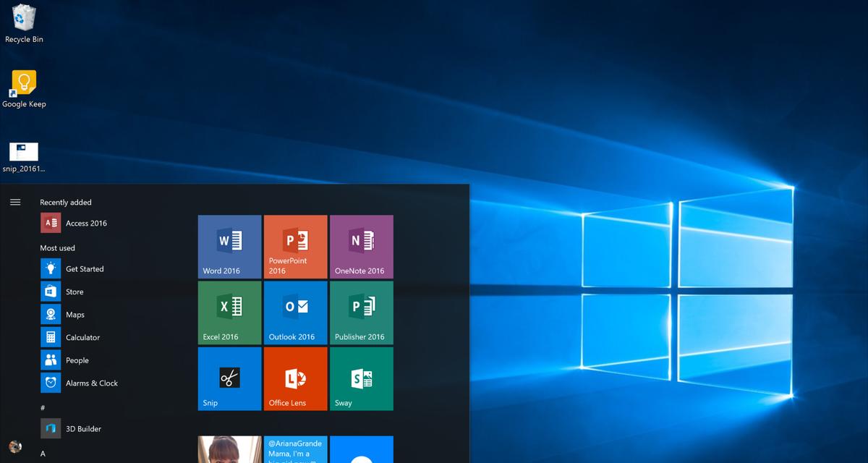
Task: Start the Excel 2016 tile
Action: click(x=229, y=313)
